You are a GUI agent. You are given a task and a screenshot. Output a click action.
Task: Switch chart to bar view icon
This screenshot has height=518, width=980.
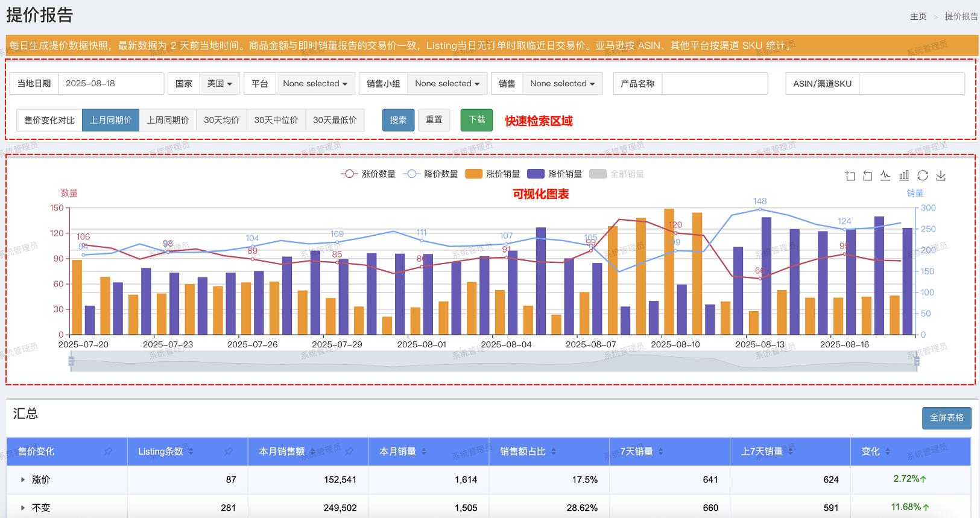(904, 175)
